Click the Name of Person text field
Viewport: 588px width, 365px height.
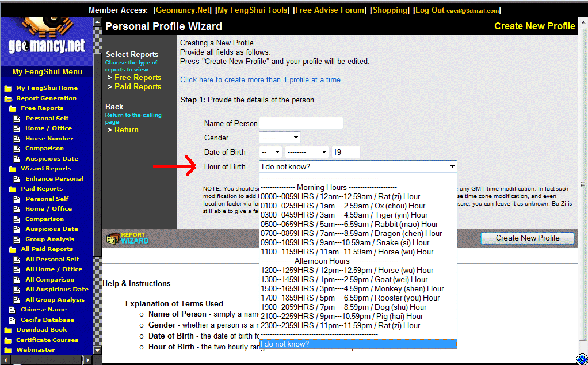[x=301, y=123]
